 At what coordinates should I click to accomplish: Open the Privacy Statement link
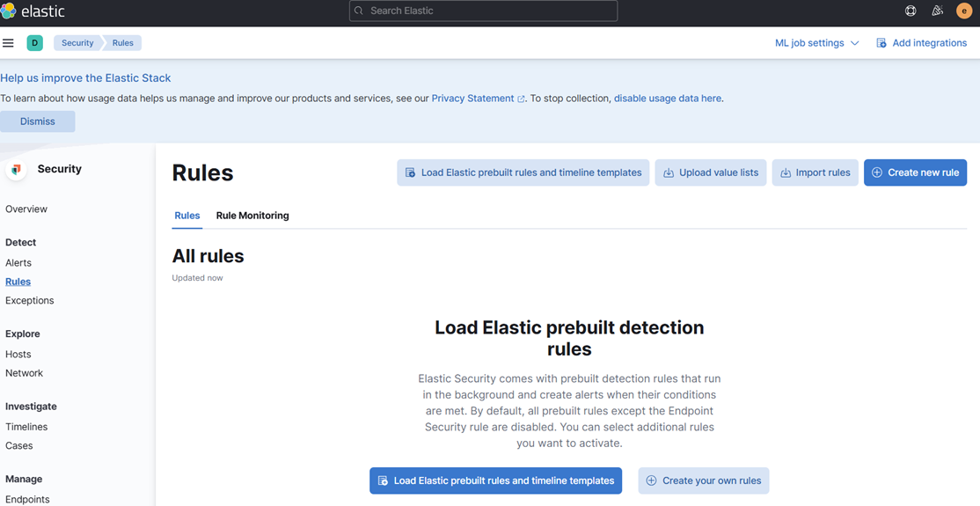coord(472,99)
